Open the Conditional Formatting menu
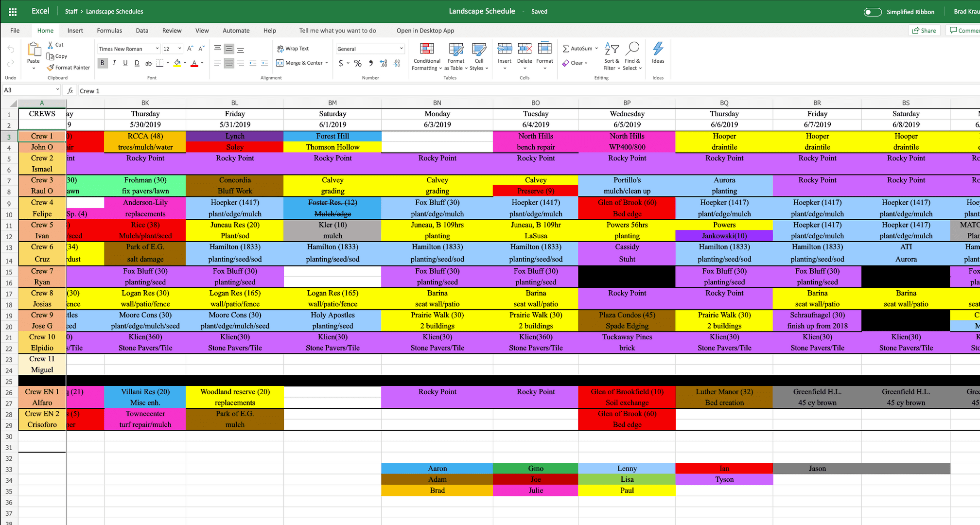 [426, 56]
